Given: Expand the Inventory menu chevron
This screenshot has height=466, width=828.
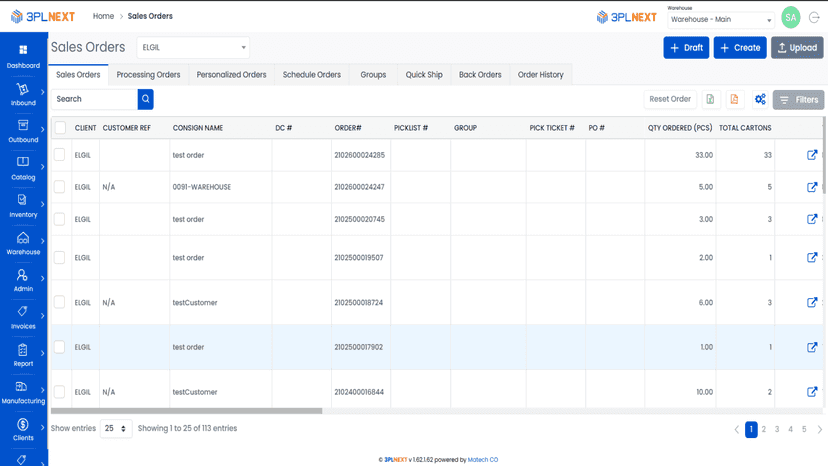Looking at the screenshot, I should 42,204.
